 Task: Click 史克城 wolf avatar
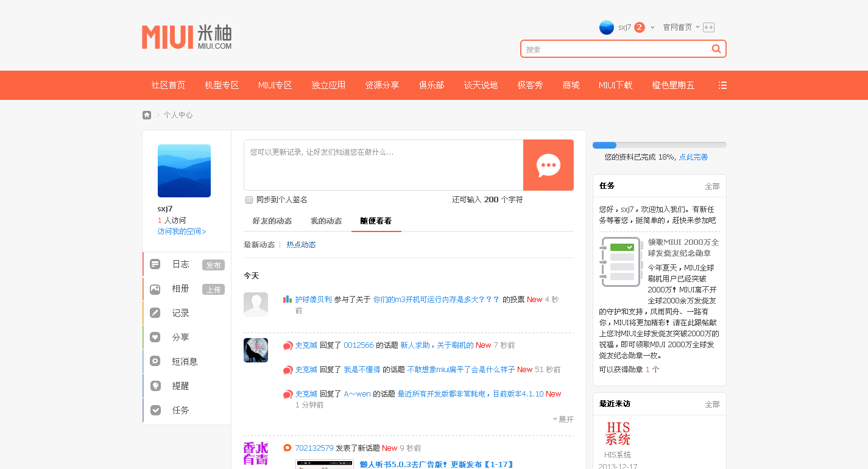coord(256,350)
